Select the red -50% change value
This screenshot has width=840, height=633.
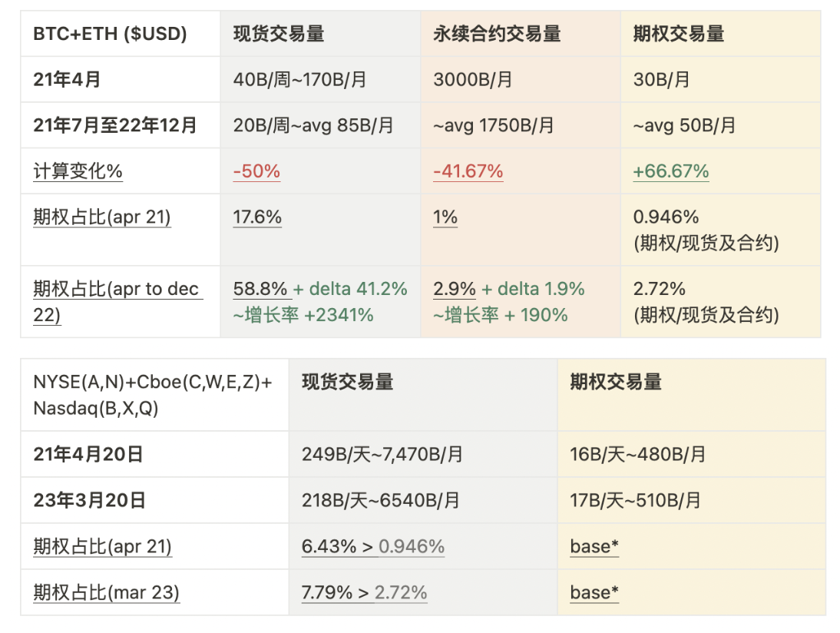pos(256,171)
